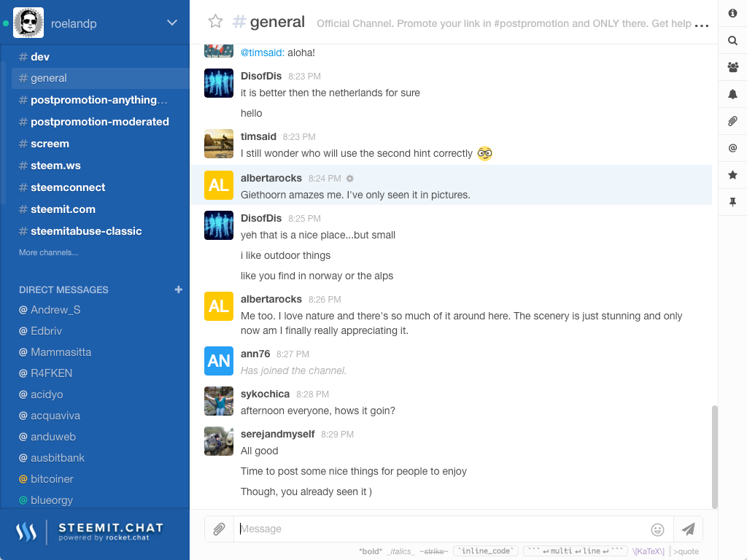This screenshot has height=560, width=747.
Task: Open direct message with acidyo
Action: (101, 394)
